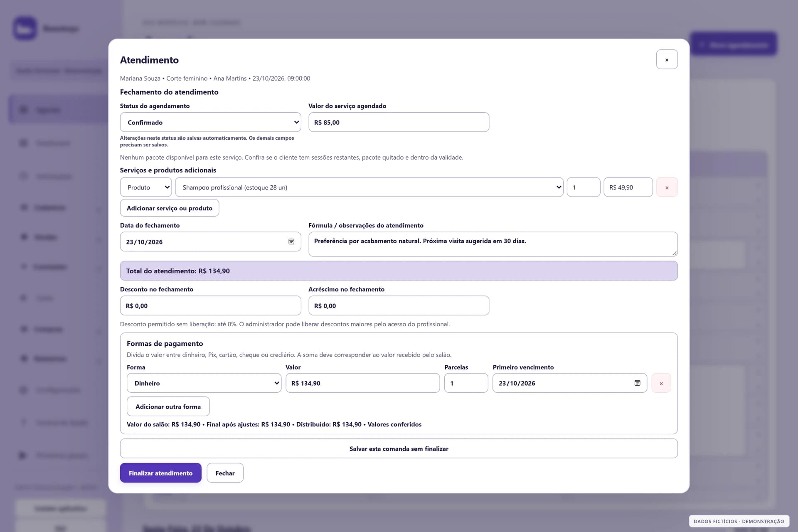Screen dimensions: 798x532
Task: Open calendar picker for Primeiro vencimento
Action: pos(637,383)
